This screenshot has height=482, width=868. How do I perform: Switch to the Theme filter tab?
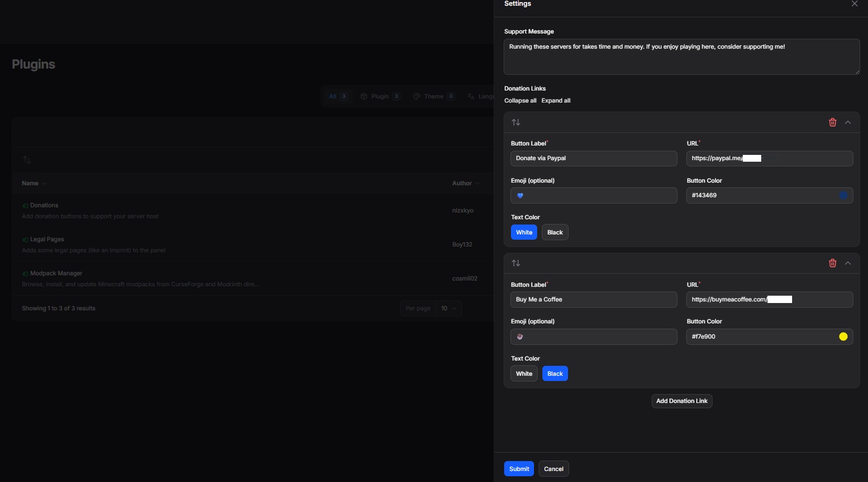pyautogui.click(x=433, y=96)
